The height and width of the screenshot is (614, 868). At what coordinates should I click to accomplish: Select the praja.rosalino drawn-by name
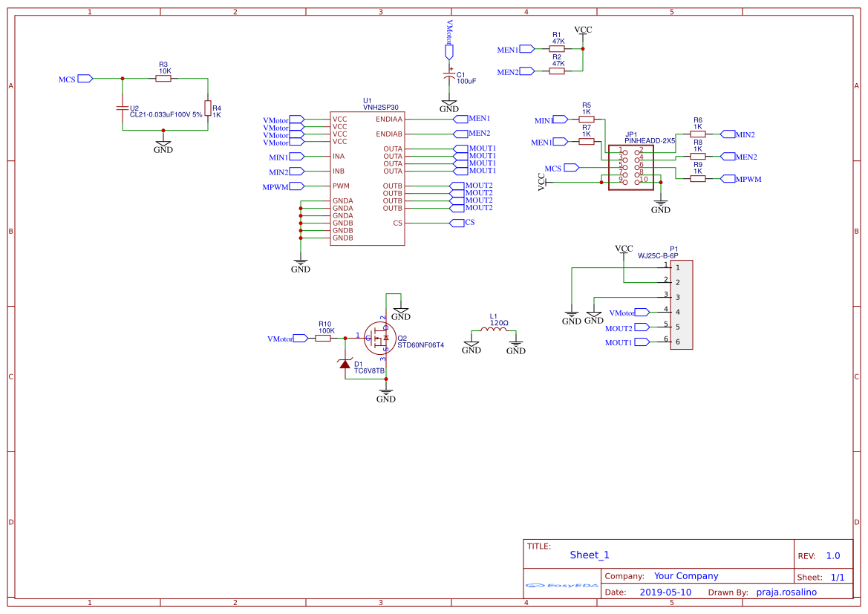coord(786,592)
